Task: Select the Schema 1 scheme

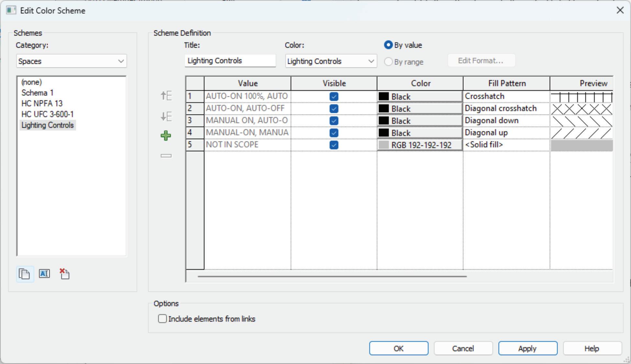Action: click(x=37, y=93)
